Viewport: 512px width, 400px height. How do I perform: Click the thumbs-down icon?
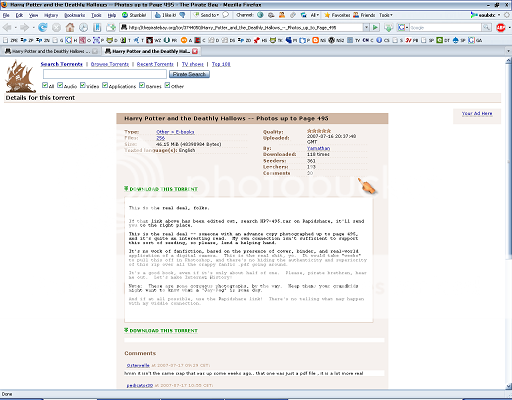182,15
